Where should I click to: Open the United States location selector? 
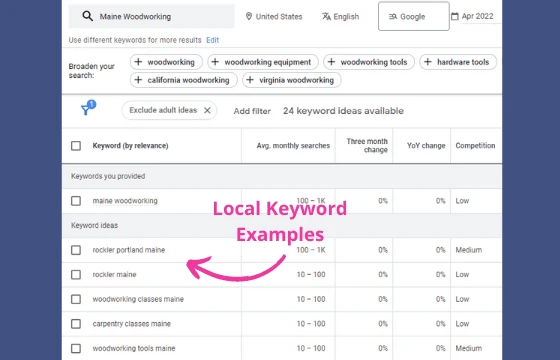[x=274, y=16]
